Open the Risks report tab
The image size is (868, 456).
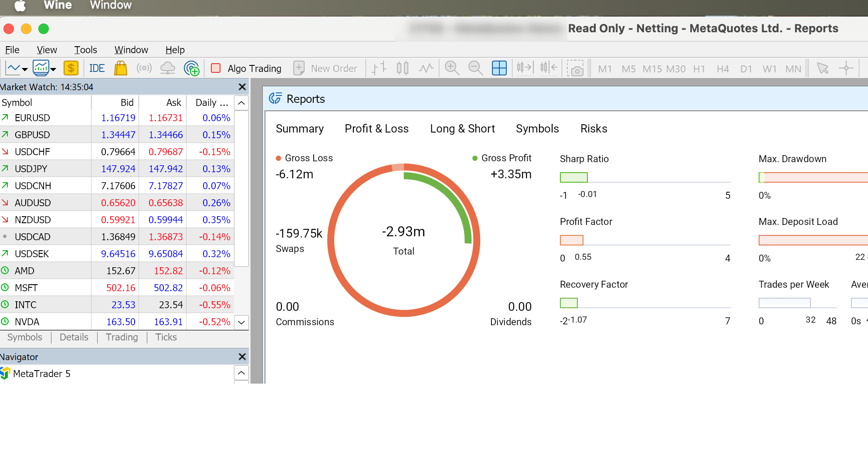click(x=593, y=129)
